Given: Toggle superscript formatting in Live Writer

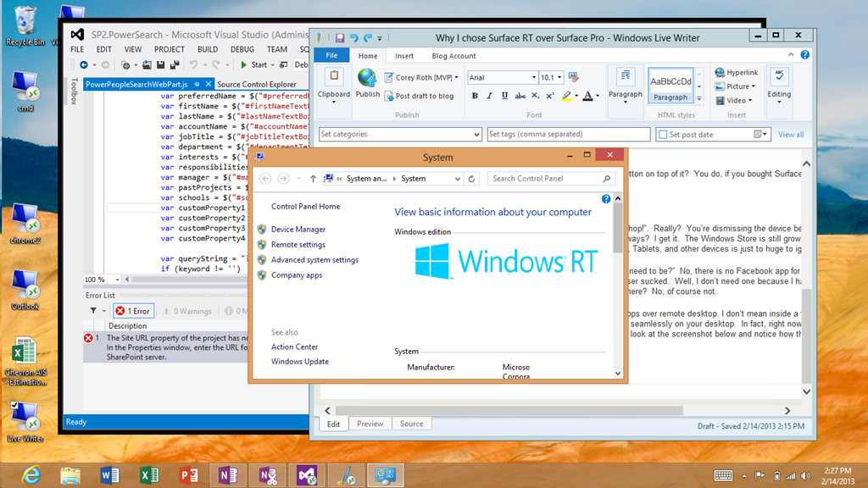Looking at the screenshot, I should click(549, 96).
